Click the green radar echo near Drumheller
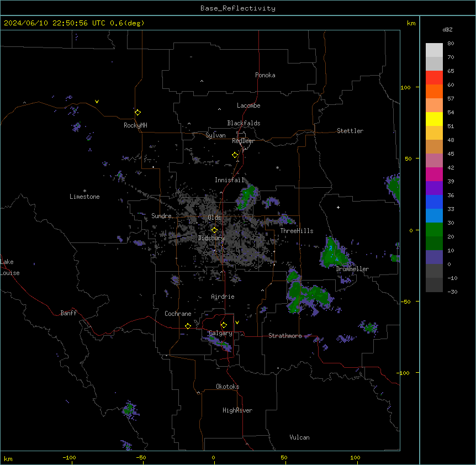This screenshot has width=476, height=465. [x=334, y=253]
